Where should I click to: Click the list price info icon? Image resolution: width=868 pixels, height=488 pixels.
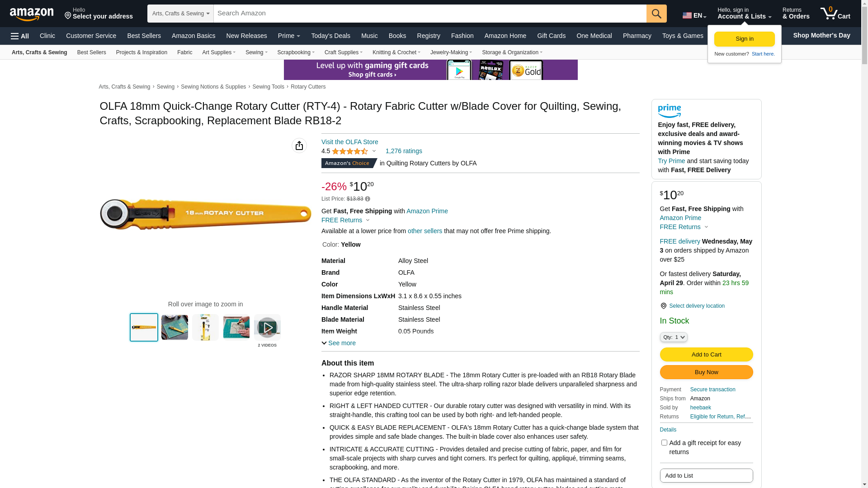[368, 199]
